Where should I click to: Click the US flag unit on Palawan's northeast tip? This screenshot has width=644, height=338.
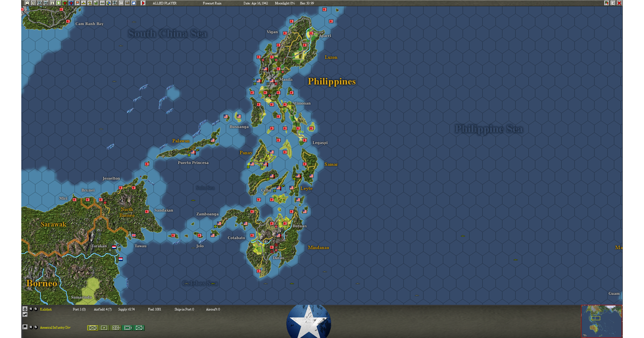[x=213, y=140]
